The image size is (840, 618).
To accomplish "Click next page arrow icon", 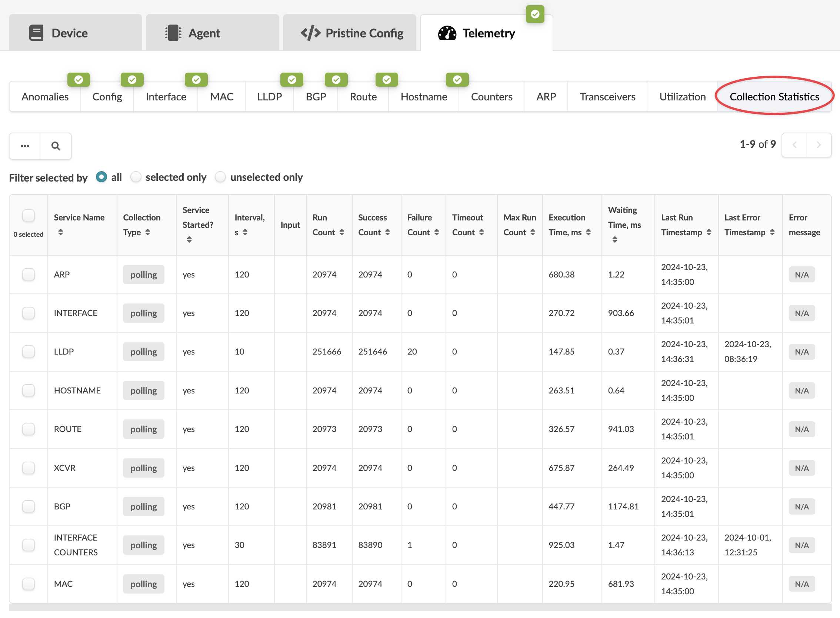I will 818,145.
